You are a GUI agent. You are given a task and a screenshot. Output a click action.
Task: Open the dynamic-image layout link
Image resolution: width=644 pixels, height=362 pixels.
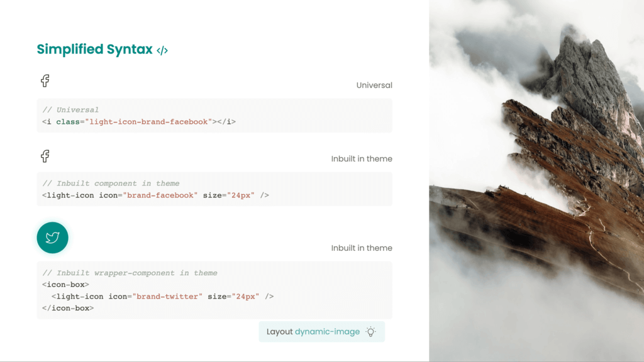pyautogui.click(x=327, y=332)
